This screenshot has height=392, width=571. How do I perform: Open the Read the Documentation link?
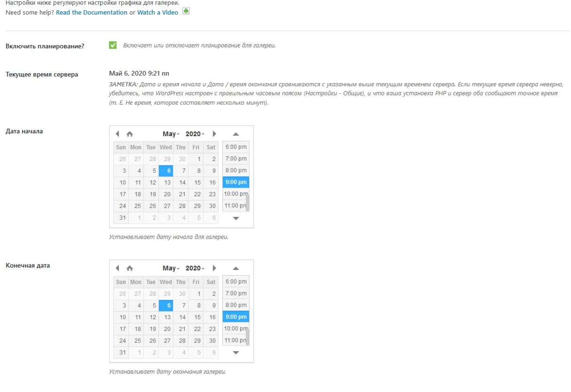[x=91, y=12]
